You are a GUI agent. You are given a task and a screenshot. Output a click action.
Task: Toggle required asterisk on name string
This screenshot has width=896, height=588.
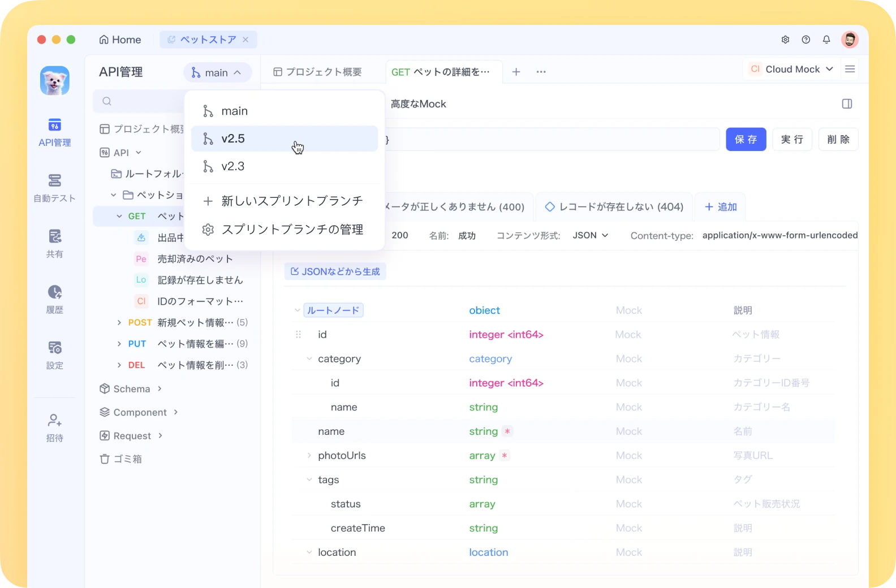(507, 431)
